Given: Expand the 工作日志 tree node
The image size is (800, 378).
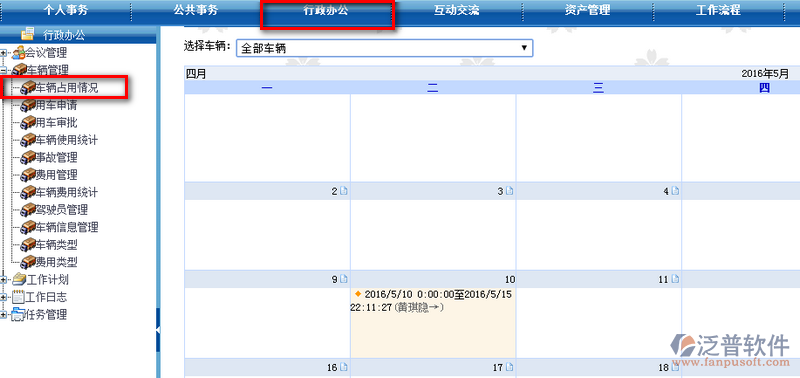Looking at the screenshot, I should tap(4, 297).
